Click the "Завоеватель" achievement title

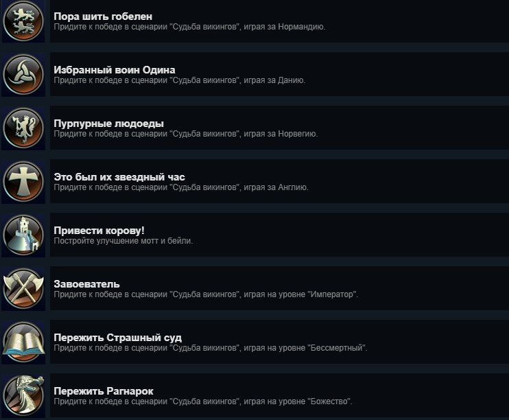click(86, 284)
